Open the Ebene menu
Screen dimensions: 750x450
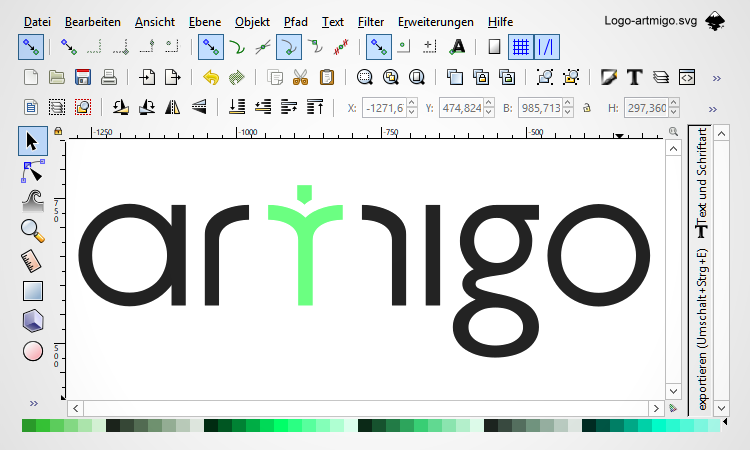(x=205, y=22)
